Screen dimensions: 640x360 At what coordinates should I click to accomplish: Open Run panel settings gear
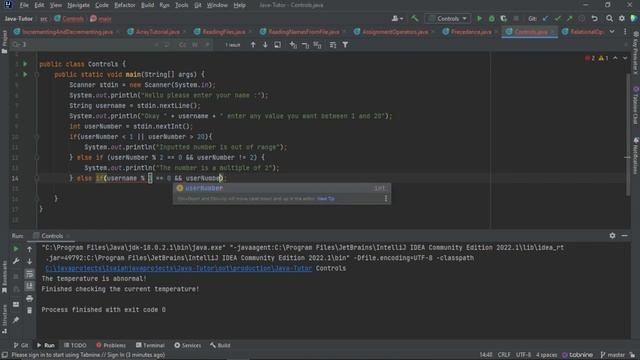pos(612,236)
